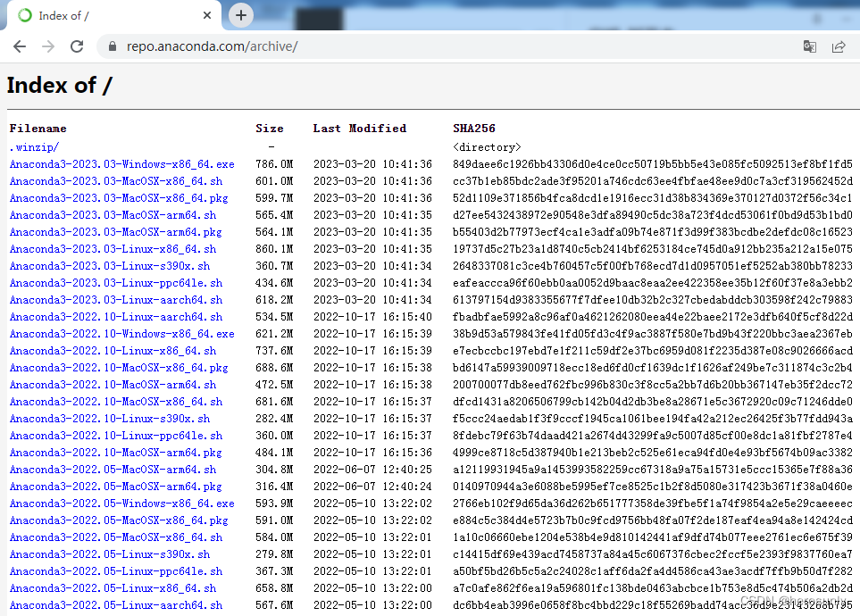Select the '<directory>' SHA256 entry
The image size is (860, 616).
click(x=487, y=147)
